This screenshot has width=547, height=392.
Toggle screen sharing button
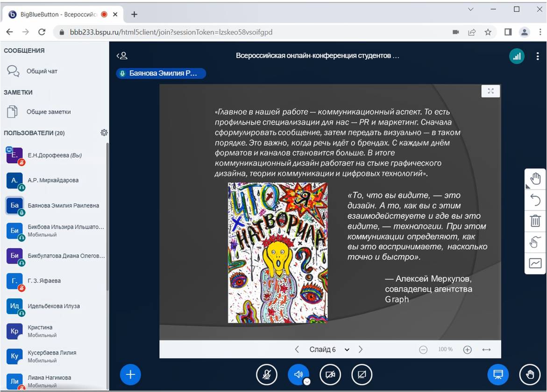(x=362, y=374)
